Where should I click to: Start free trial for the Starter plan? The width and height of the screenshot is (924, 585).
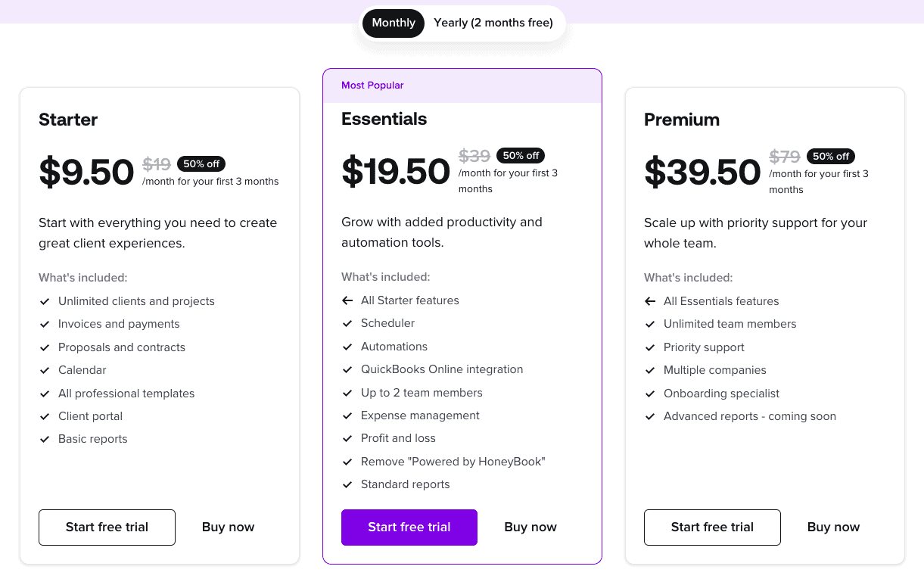pyautogui.click(x=107, y=527)
